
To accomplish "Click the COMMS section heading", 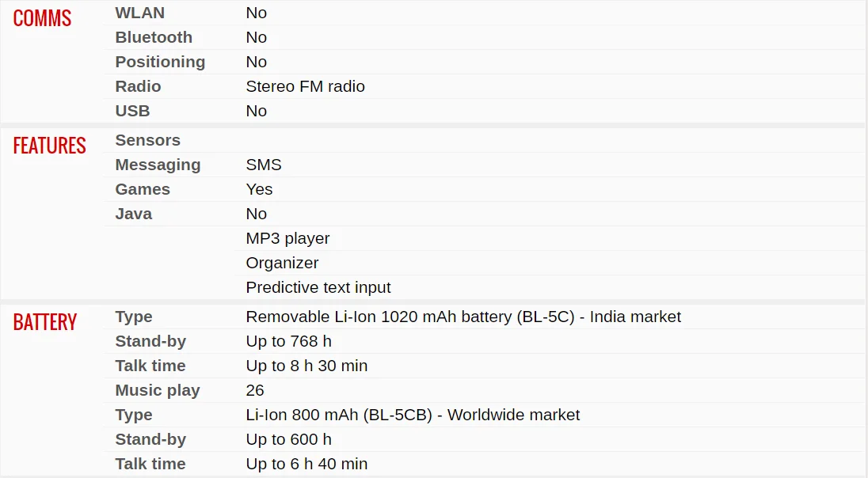I will click(x=42, y=18).
